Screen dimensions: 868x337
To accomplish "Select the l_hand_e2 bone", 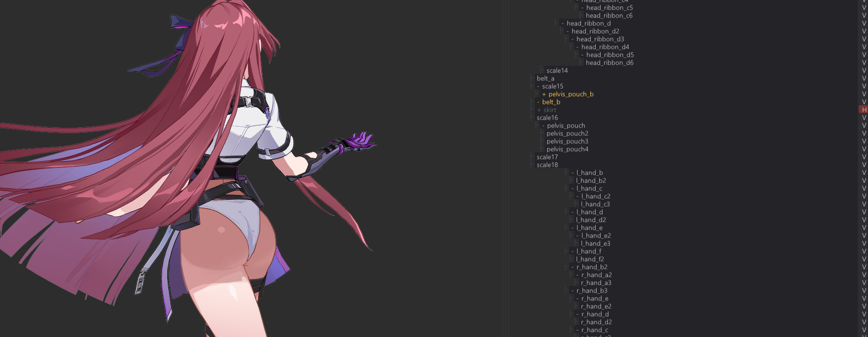I will pos(596,235).
